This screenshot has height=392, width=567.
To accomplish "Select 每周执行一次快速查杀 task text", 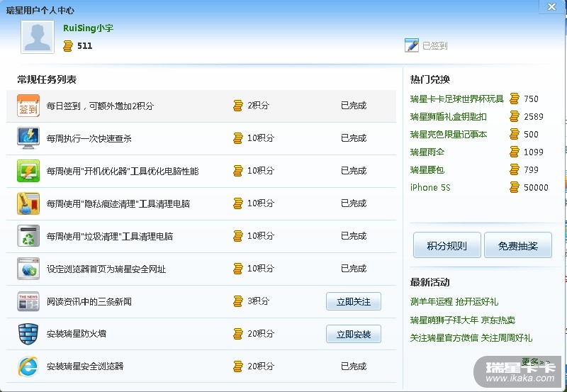I will [89, 138].
